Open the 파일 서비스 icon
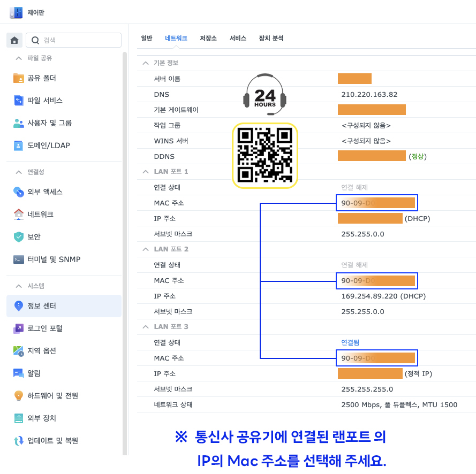476x474 pixels. point(19,101)
